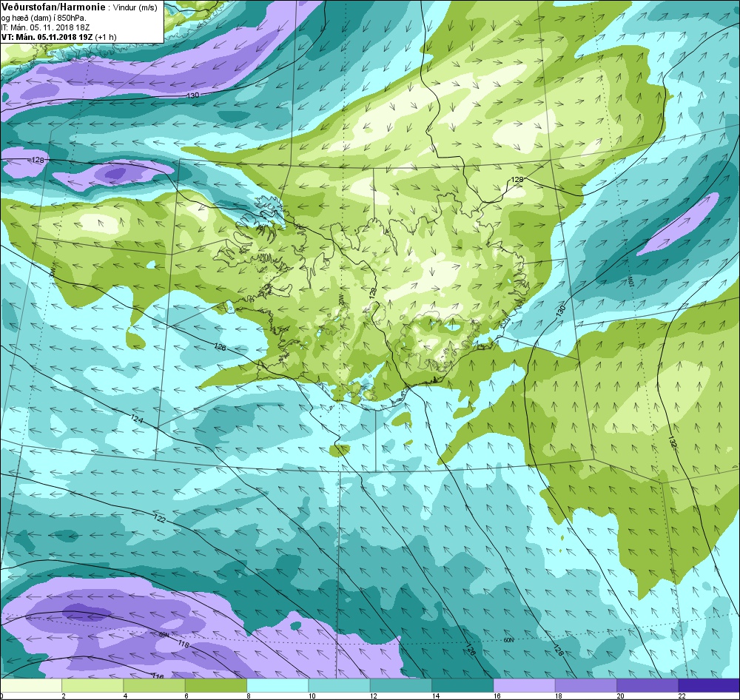740x700 pixels.
Task: Click the pale cyan 8–10 m/s legend swatch
Action: pyautogui.click(x=277, y=685)
